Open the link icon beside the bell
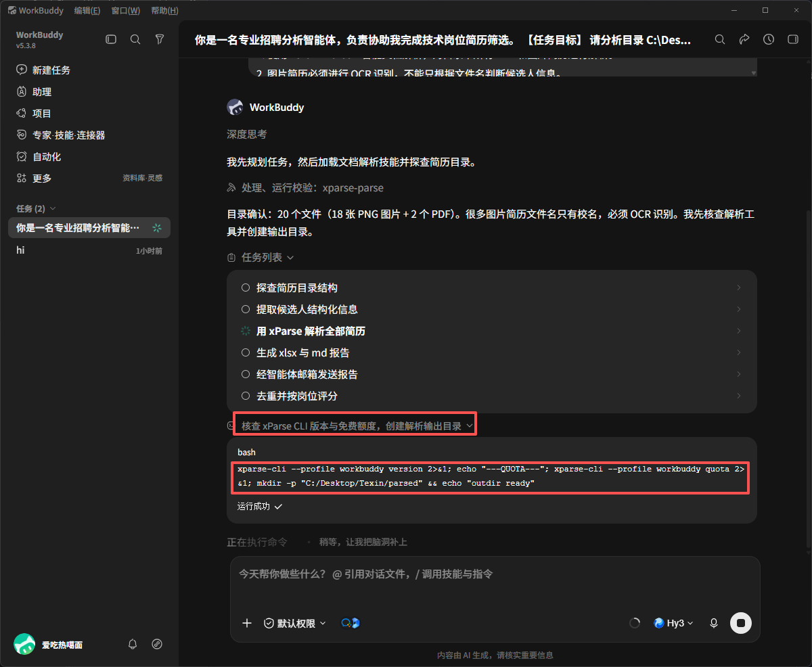This screenshot has height=667, width=812. (x=157, y=644)
